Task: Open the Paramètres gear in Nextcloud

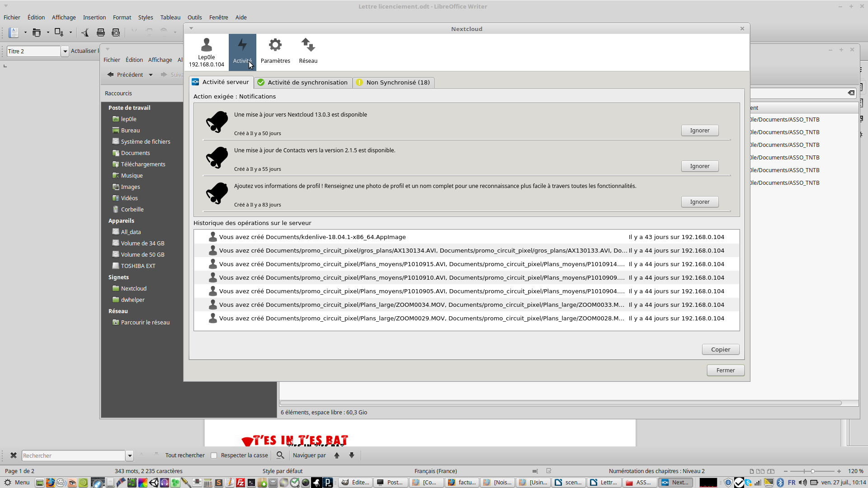Action: point(275,51)
